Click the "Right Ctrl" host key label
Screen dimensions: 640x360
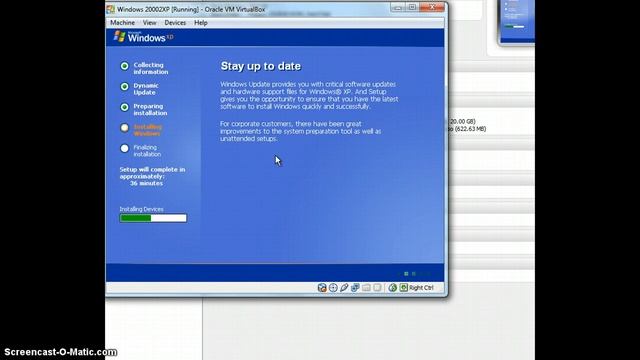[421, 288]
